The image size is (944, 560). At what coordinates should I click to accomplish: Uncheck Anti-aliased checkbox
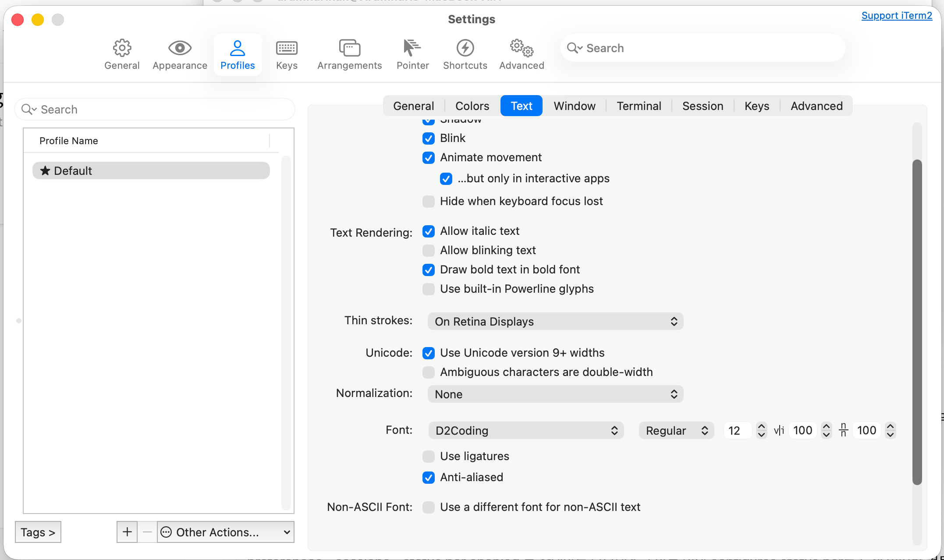(429, 478)
